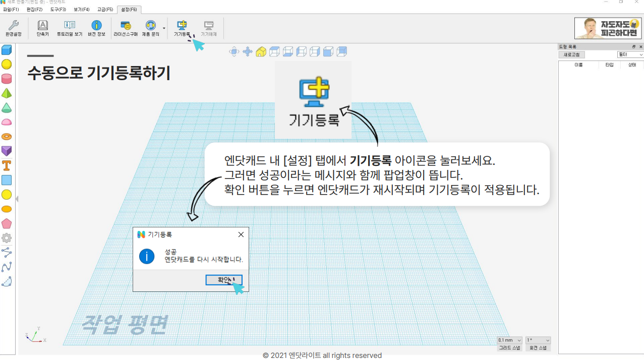Open the 도구(F3) menu tab
Viewport: 644px width, 361px height.
[x=58, y=10]
